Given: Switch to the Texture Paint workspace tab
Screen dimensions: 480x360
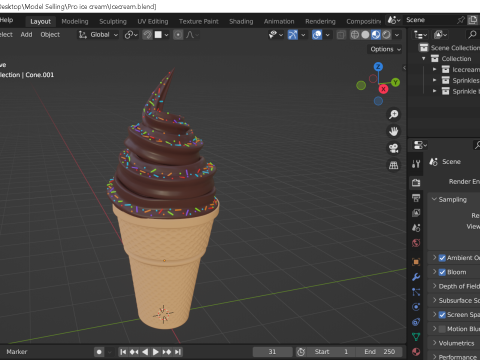Looking at the screenshot, I should 199,21.
